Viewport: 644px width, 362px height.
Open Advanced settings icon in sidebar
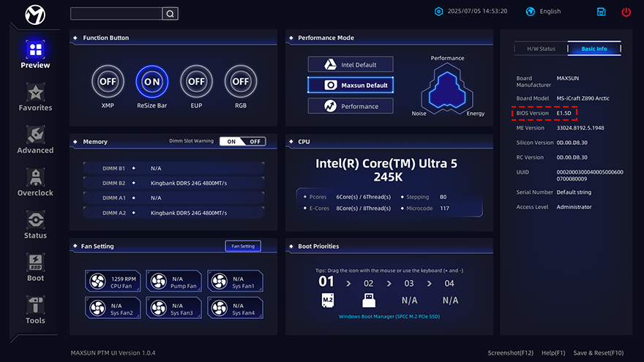tap(35, 135)
